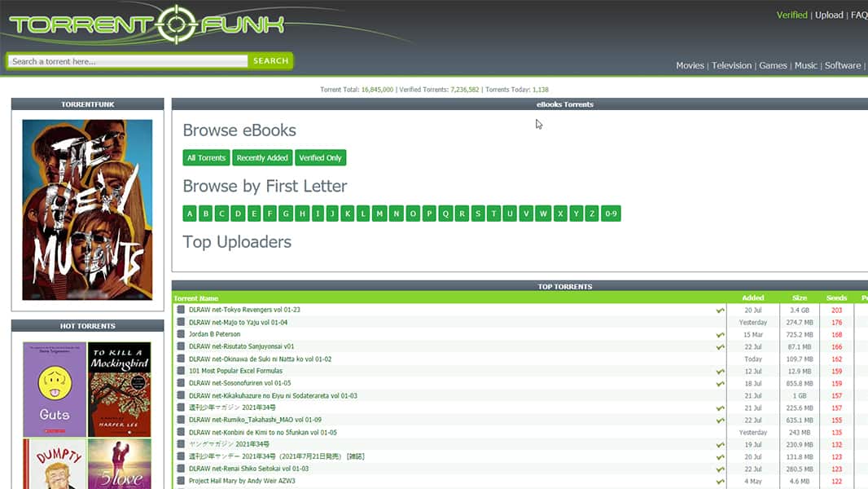Select the All Torrents button
Viewport: 868px width, 489px height.
point(207,158)
